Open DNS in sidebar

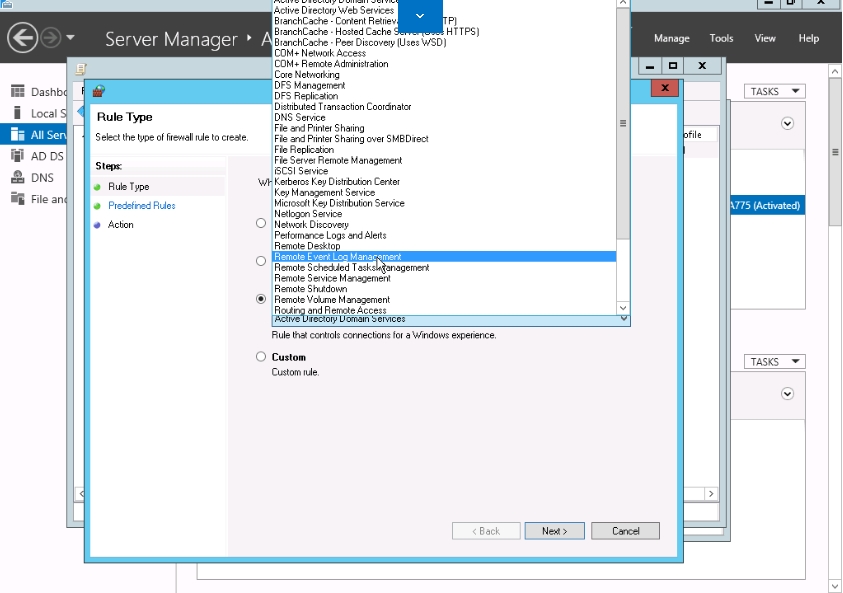(33, 178)
